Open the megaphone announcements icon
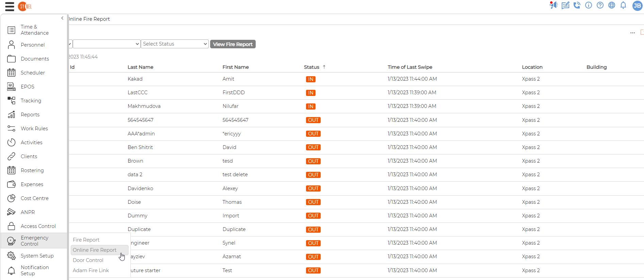 554,5
